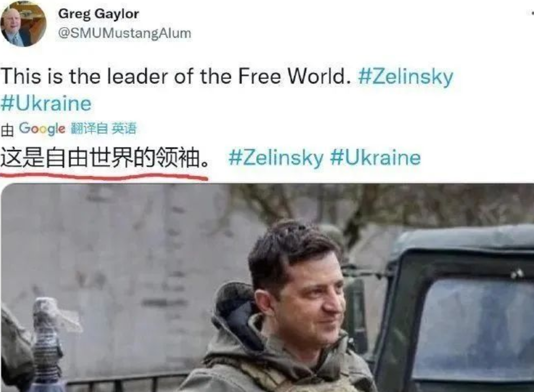Screen dimensions: 534x392
Task: Click the 由 character before Google
Action: click(7, 130)
